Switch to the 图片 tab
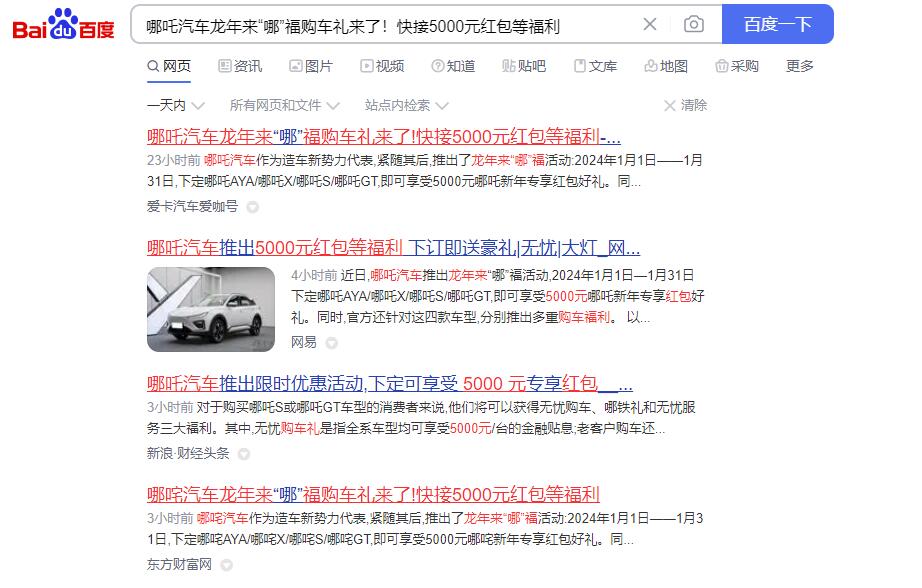Image resolution: width=922 pixels, height=588 pixels. coord(312,66)
